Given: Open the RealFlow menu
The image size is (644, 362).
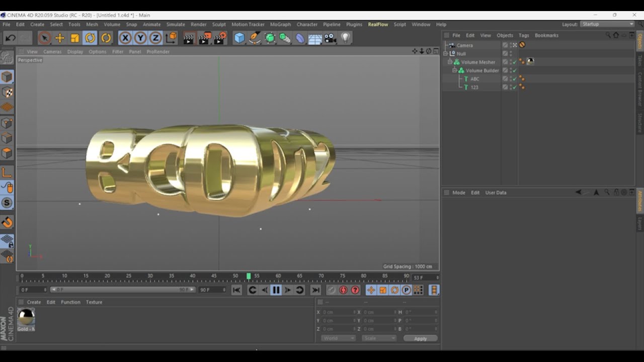Looking at the screenshot, I should point(378,24).
